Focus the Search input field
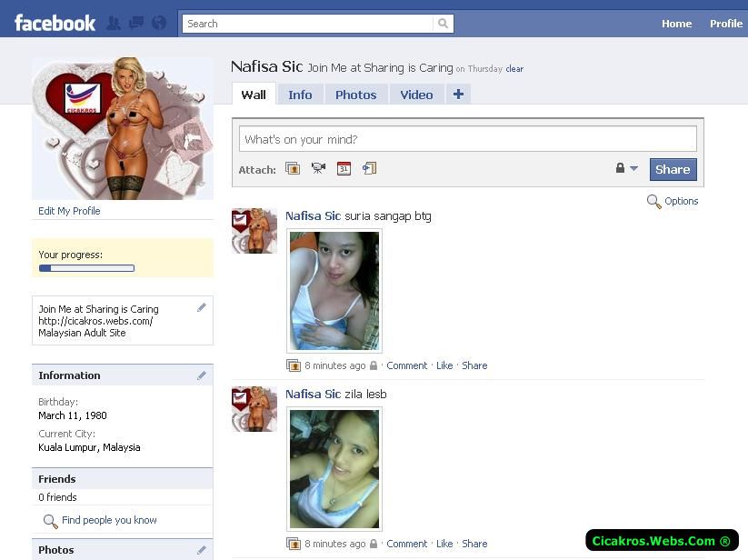Image resolution: width=748 pixels, height=560 pixels. tap(308, 24)
